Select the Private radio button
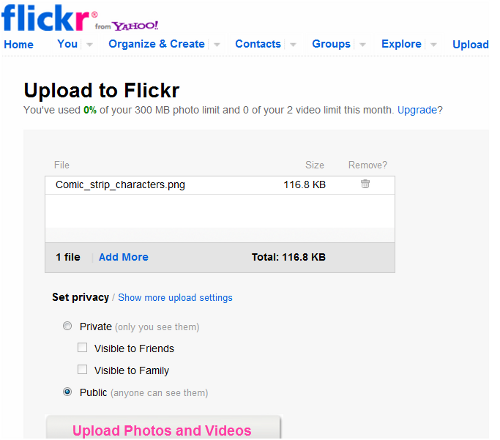Viewport: 500px width, 440px height. [67, 326]
